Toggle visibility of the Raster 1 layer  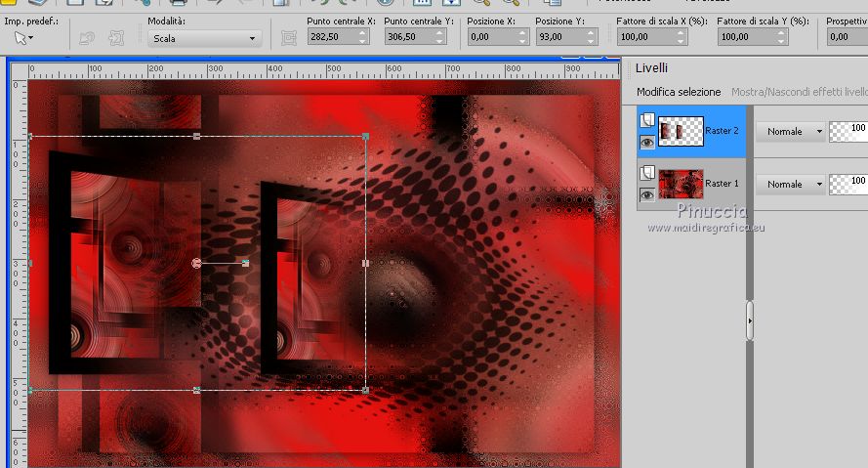pos(645,194)
